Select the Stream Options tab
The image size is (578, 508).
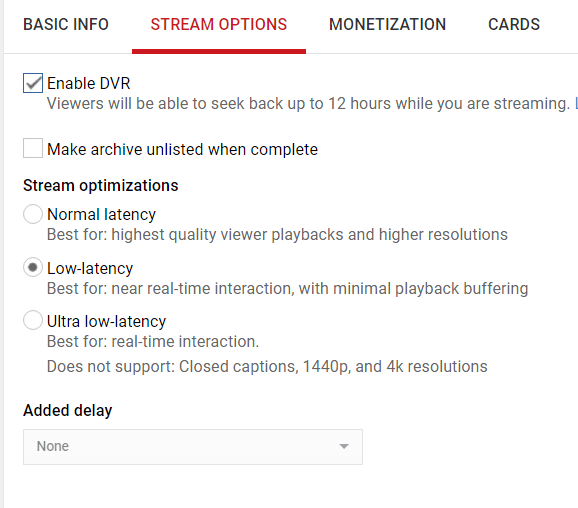coord(219,25)
